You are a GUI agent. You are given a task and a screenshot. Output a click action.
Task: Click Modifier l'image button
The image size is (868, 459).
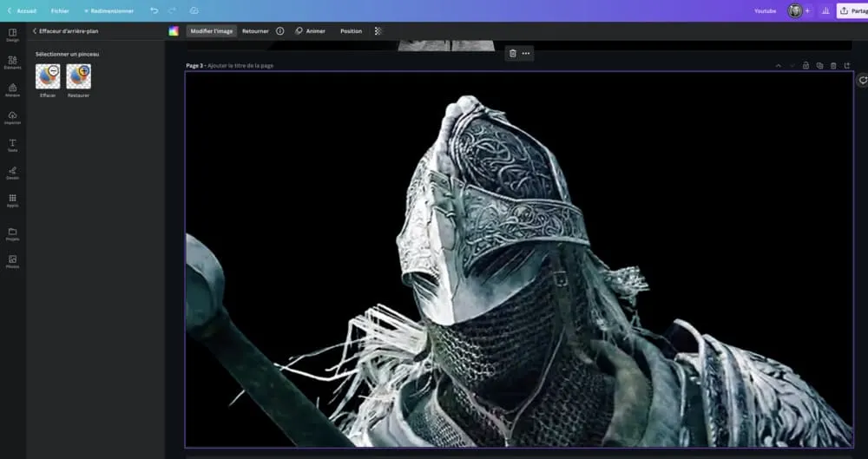(212, 31)
